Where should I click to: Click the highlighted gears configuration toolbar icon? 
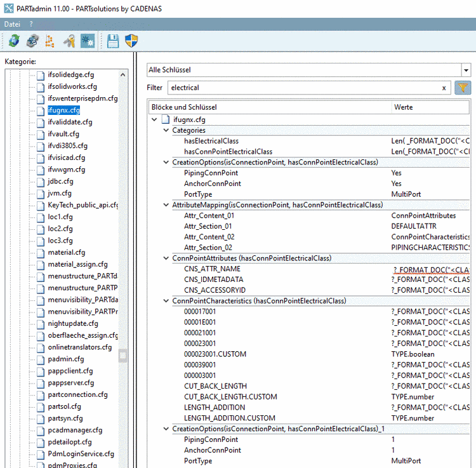click(88, 42)
